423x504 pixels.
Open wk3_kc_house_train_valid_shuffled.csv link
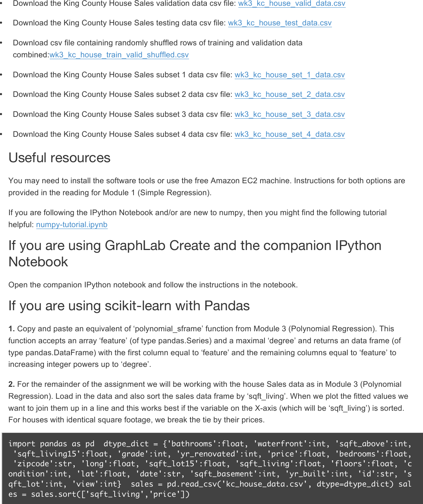[119, 55]
